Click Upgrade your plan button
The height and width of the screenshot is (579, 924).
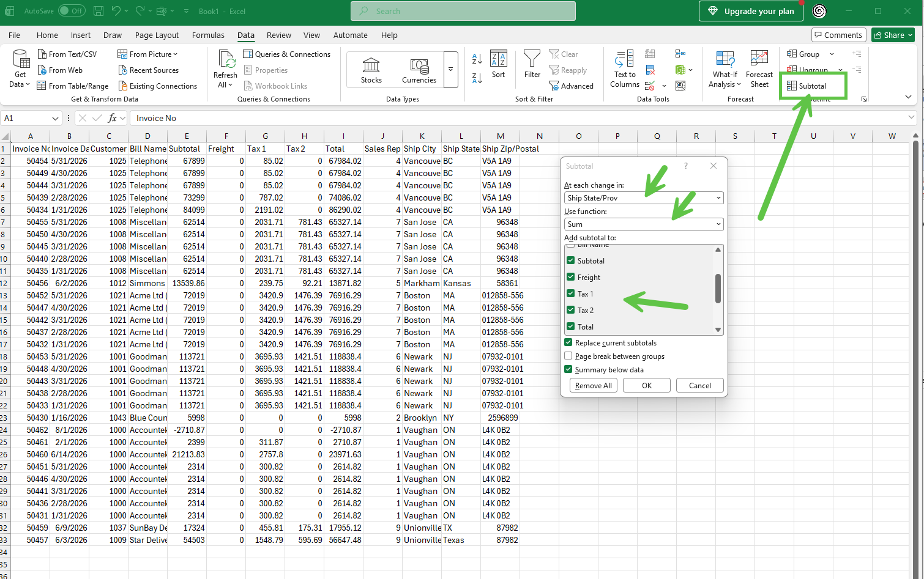click(x=751, y=11)
